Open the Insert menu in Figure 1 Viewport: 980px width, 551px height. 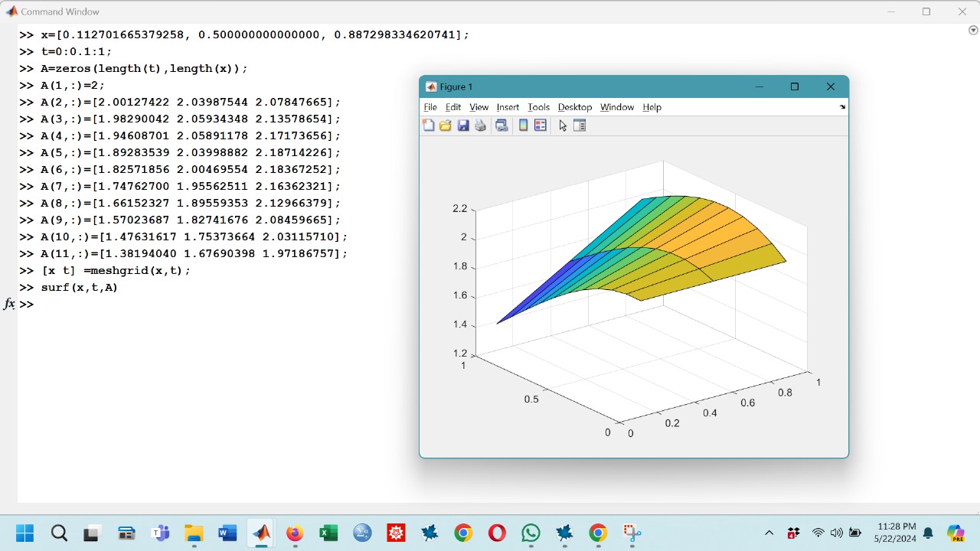[508, 107]
